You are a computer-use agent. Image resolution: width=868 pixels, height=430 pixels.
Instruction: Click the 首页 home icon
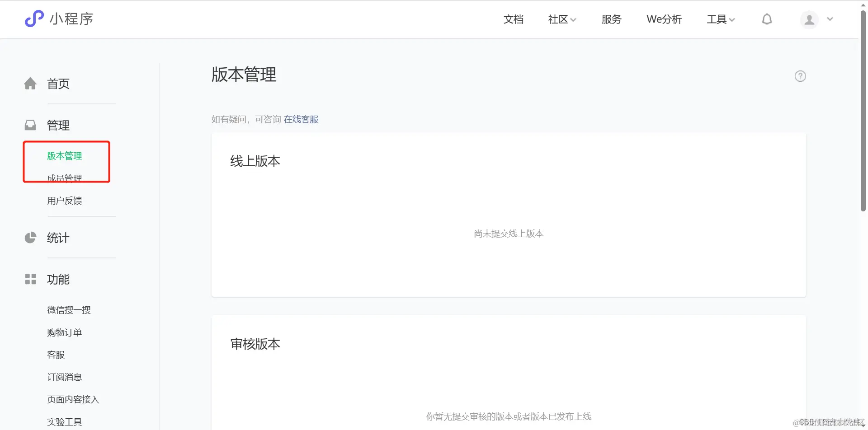(x=30, y=84)
